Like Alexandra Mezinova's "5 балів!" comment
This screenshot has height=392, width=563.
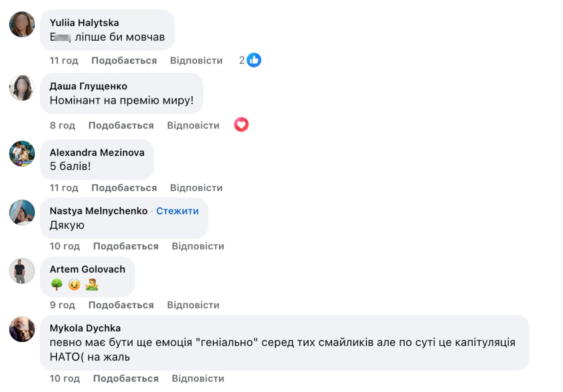[124, 188]
